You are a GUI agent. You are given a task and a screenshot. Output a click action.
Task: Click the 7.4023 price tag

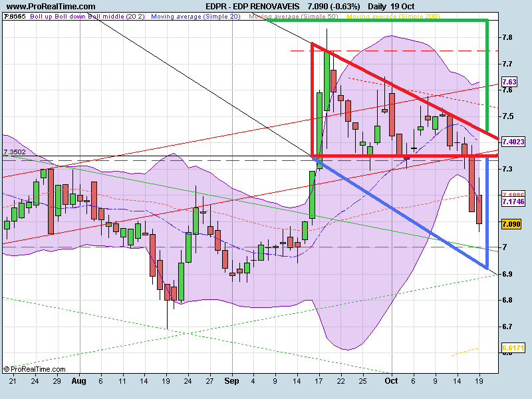[513, 142]
